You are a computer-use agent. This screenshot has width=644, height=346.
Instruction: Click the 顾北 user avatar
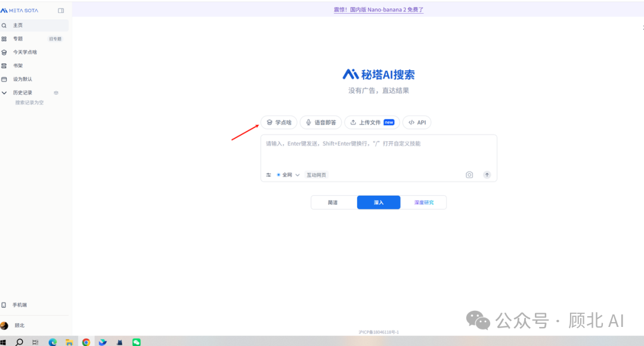(4, 326)
